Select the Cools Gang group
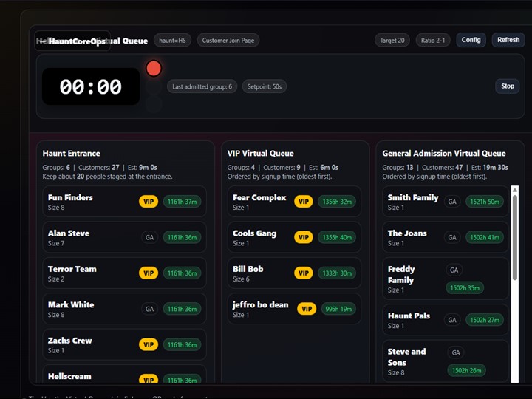The image size is (532, 399). click(294, 237)
